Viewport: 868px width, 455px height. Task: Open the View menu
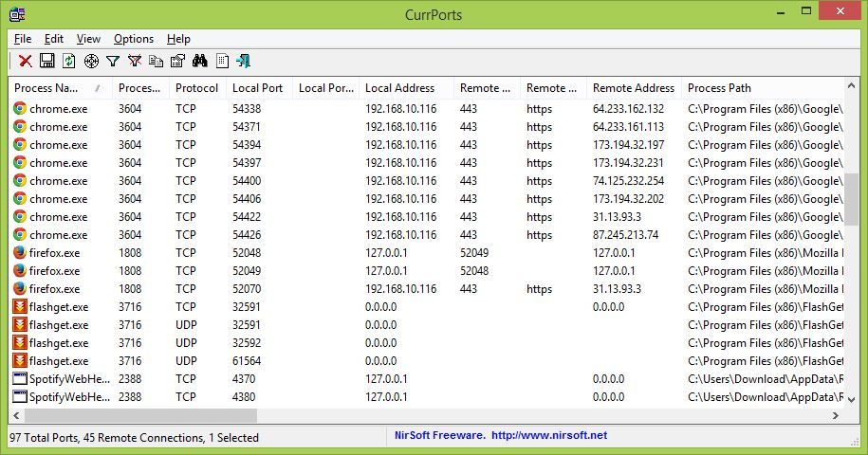(88, 39)
